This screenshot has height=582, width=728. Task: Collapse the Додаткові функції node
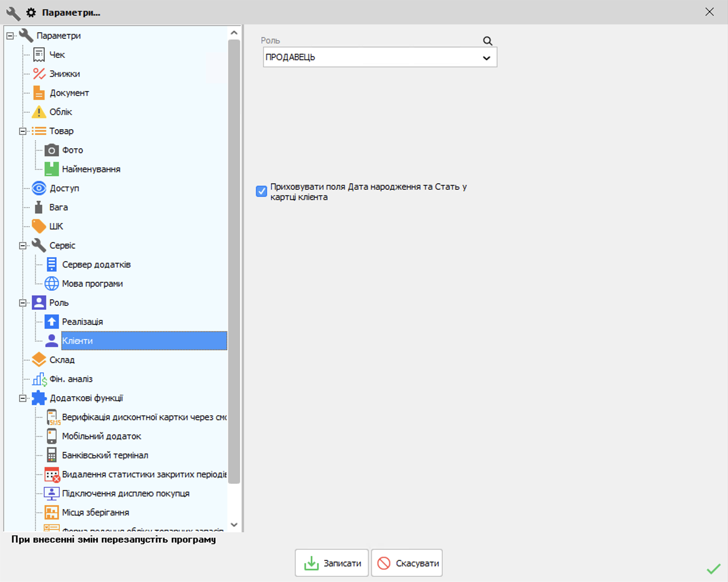tap(23, 398)
